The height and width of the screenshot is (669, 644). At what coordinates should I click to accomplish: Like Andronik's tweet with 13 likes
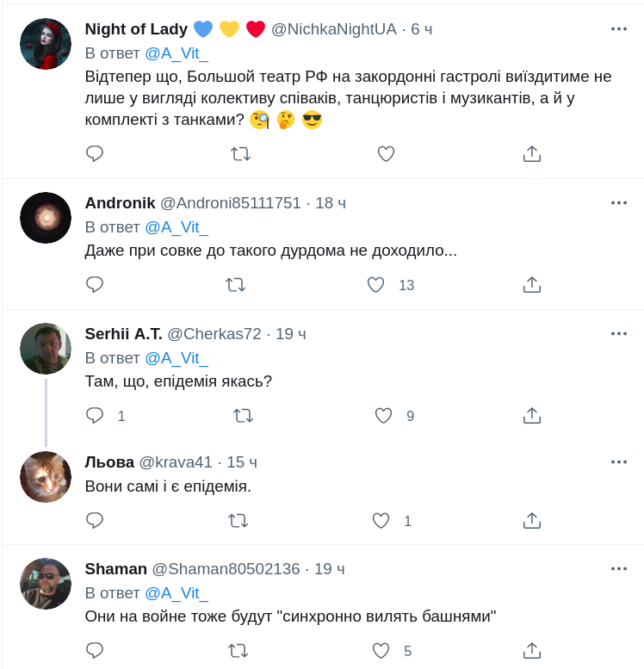click(x=375, y=285)
